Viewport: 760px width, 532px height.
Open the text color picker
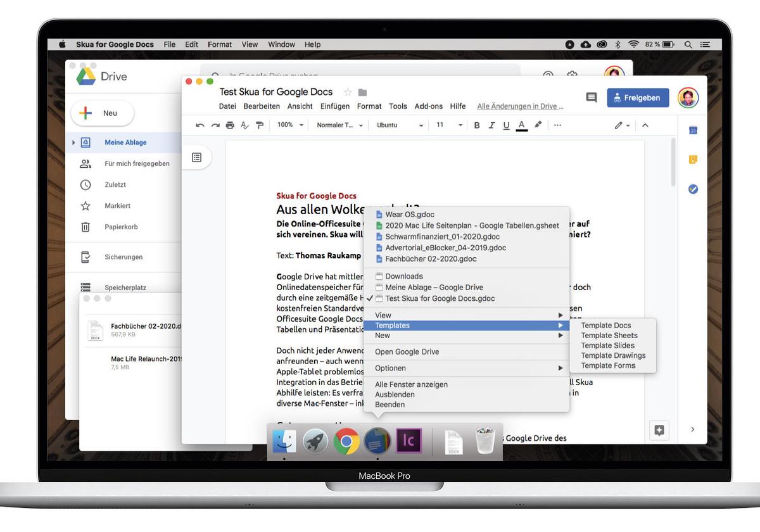(522, 125)
